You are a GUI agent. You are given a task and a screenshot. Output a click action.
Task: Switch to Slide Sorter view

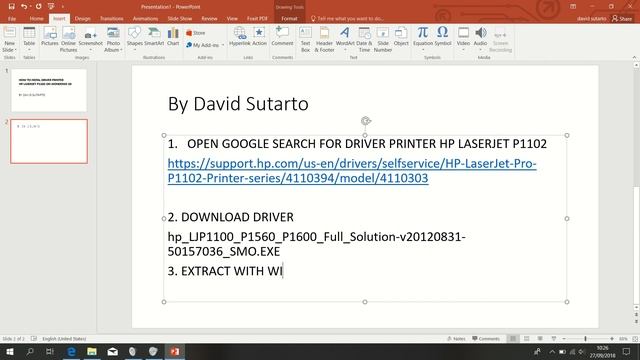(x=527, y=339)
